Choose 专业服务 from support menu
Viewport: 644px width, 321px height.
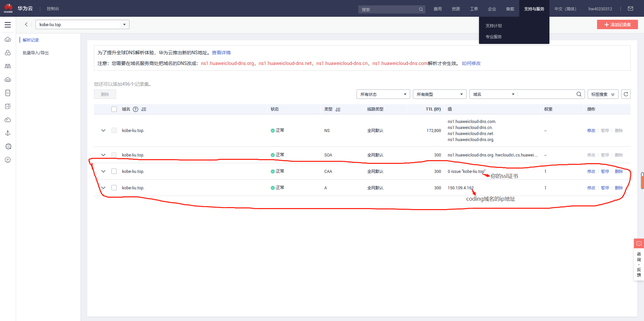493,37
